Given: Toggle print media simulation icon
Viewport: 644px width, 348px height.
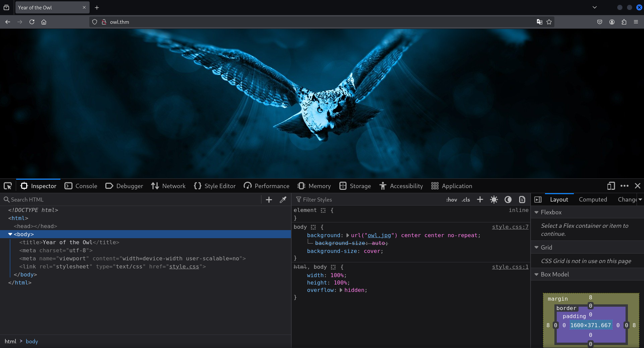Looking at the screenshot, I should [522, 200].
